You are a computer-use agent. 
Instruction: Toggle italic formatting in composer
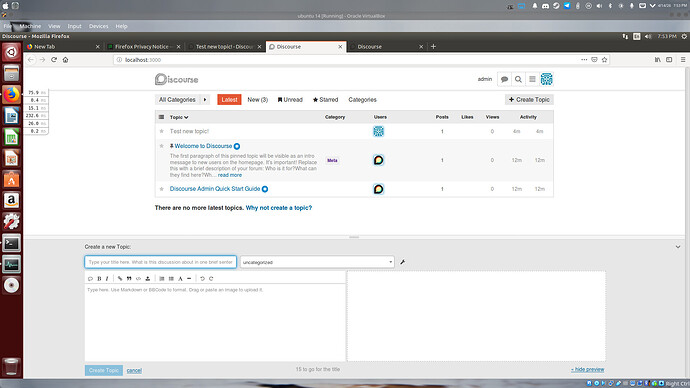107,278
